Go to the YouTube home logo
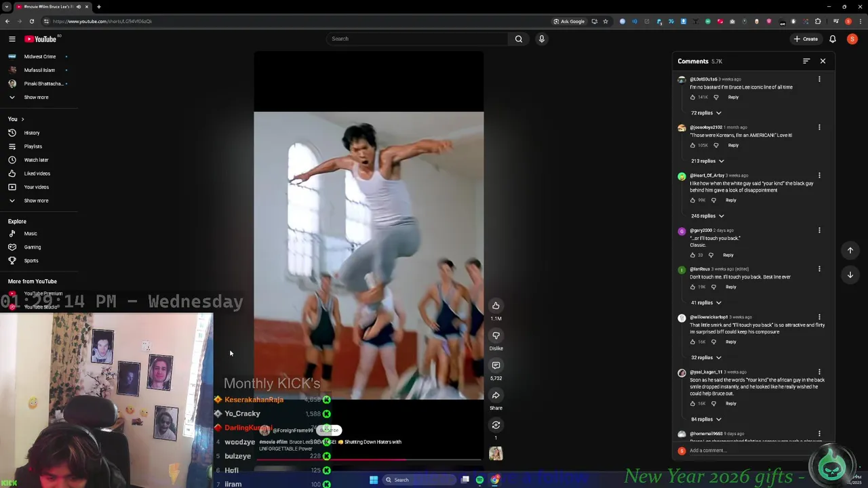868x488 pixels. (41, 39)
